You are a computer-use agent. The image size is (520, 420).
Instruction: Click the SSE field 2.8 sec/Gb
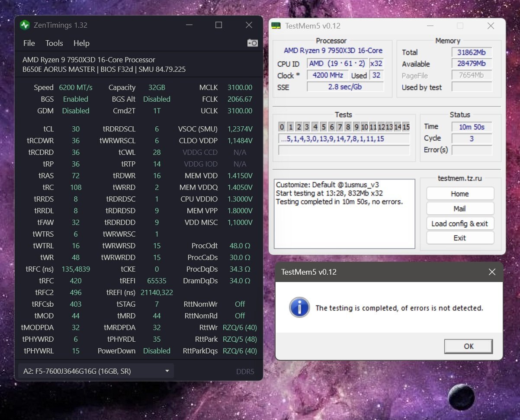coord(345,87)
